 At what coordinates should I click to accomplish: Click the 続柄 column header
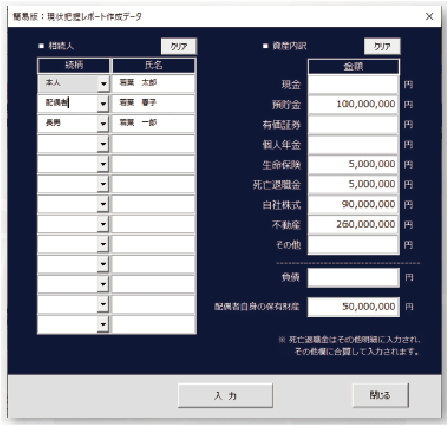73,65
